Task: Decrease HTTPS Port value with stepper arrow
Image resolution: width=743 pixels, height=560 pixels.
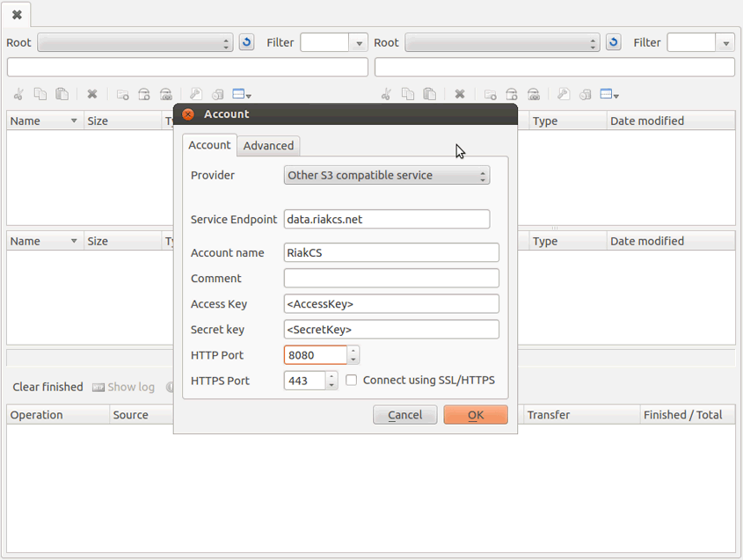Action: tap(331, 384)
